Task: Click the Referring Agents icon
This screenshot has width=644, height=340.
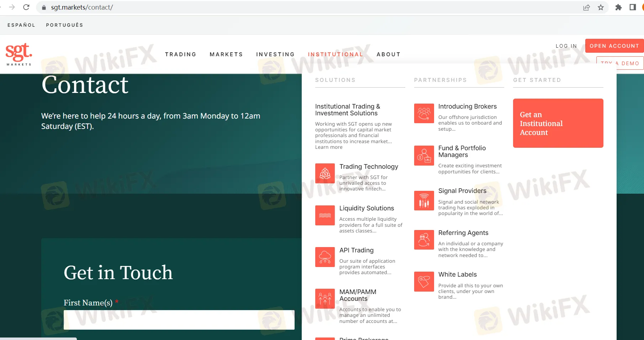Action: pos(424,240)
